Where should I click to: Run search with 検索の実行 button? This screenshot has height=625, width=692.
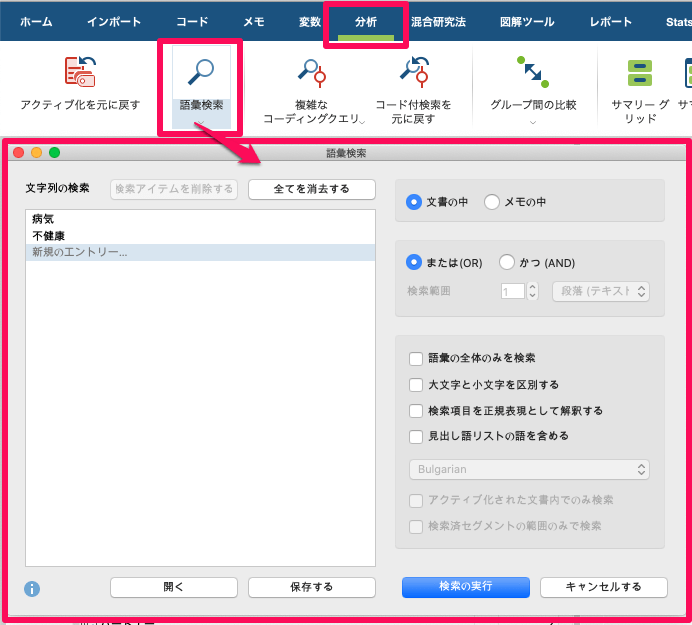466,587
